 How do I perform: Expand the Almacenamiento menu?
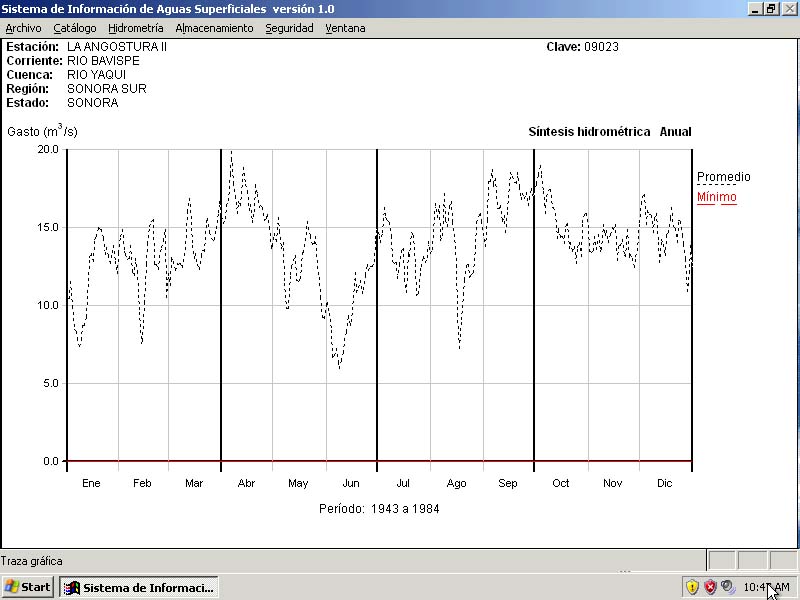coord(214,28)
